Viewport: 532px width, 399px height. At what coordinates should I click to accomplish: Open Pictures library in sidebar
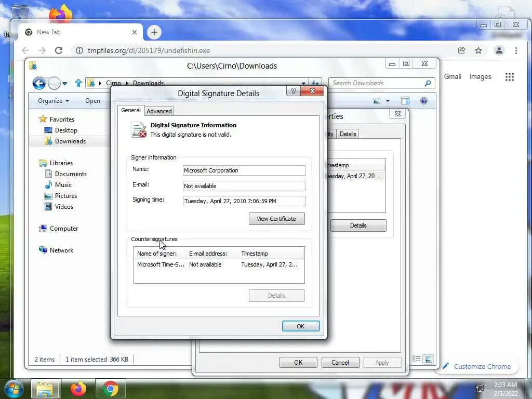coord(66,196)
